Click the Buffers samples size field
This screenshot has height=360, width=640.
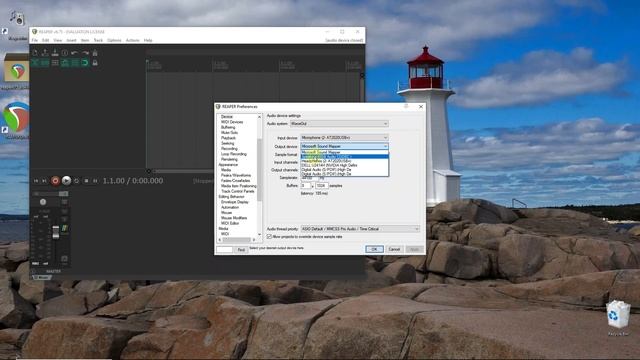click(x=322, y=186)
